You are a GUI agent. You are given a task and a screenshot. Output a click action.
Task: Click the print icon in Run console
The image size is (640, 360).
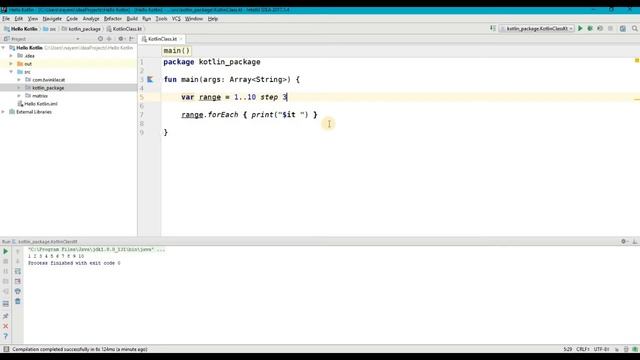coord(18,291)
